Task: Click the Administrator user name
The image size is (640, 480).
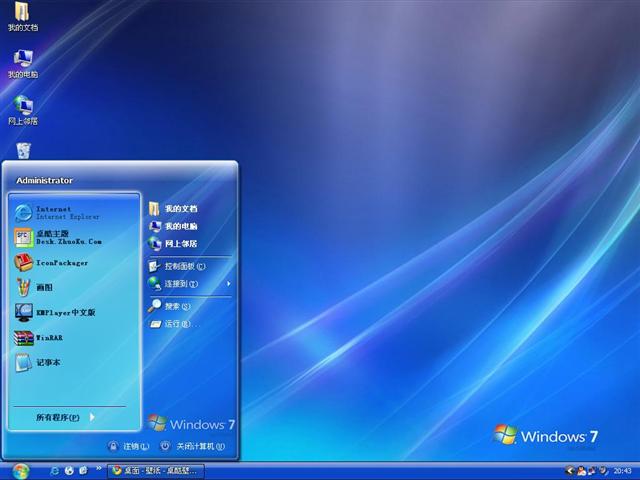Action: (x=44, y=180)
